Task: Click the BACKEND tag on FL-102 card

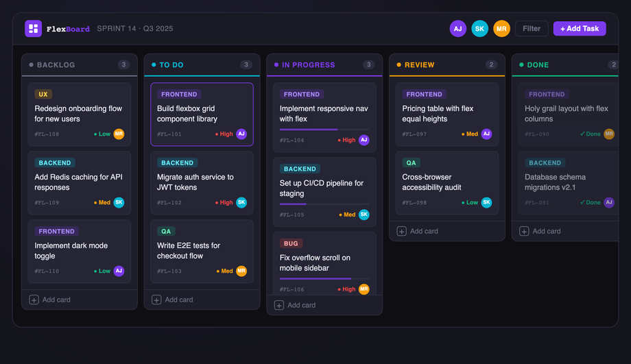Action: 177,163
